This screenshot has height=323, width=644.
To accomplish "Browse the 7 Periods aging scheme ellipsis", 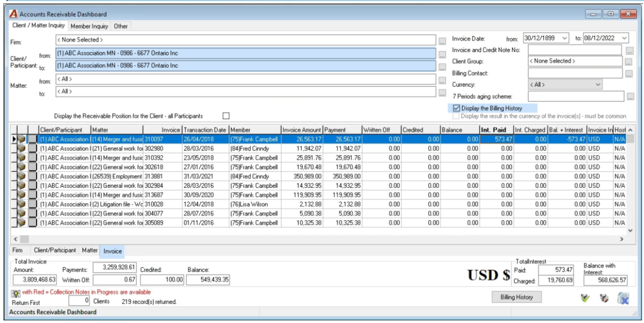I will tap(630, 96).
